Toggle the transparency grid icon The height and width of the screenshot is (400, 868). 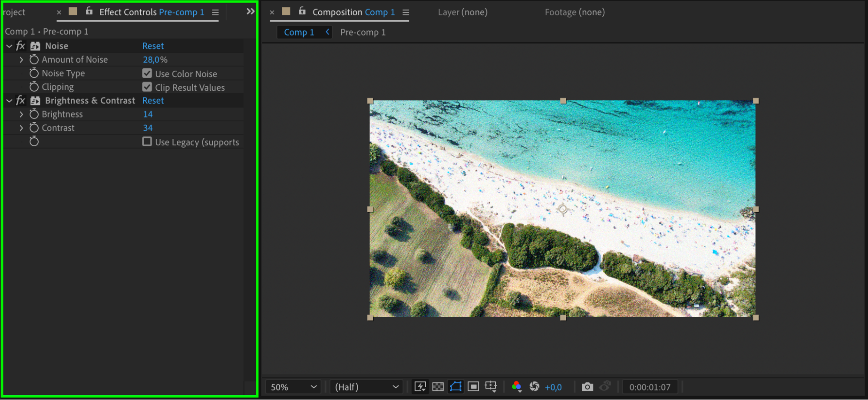[x=438, y=387]
